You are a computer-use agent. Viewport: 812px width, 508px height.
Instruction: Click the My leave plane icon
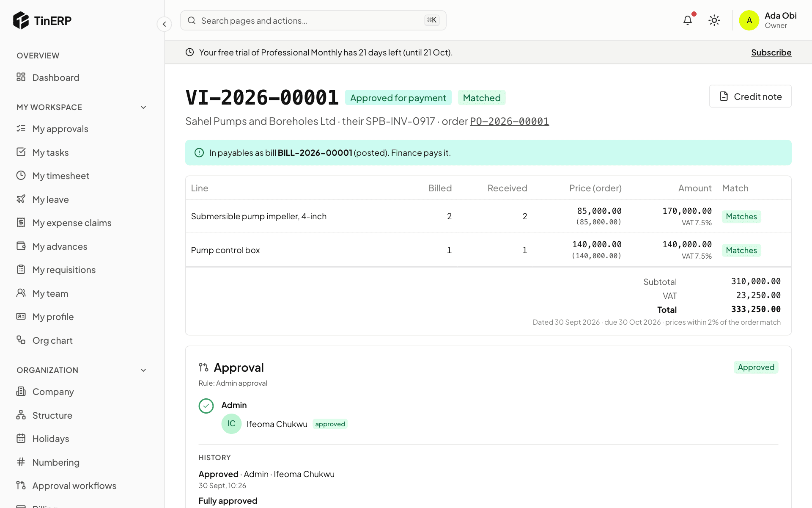click(21, 199)
